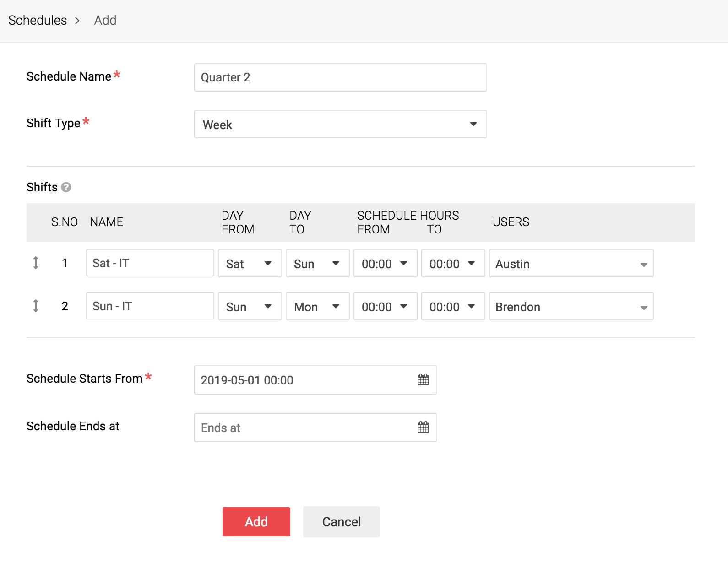Viewport: 728px width, 574px height.
Task: Go to Schedules in the breadcrumb
Action: click(x=38, y=20)
